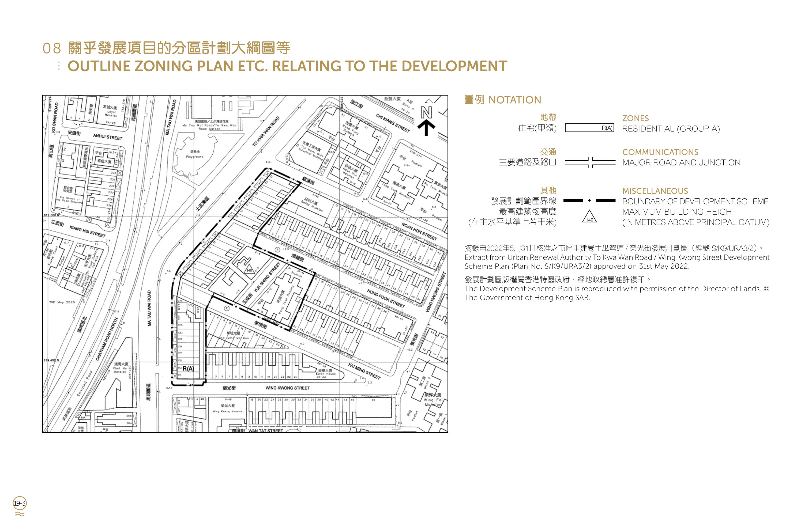The image size is (812, 527).
Task: Click the major road and junction symbol
Action: pyautogui.click(x=590, y=162)
